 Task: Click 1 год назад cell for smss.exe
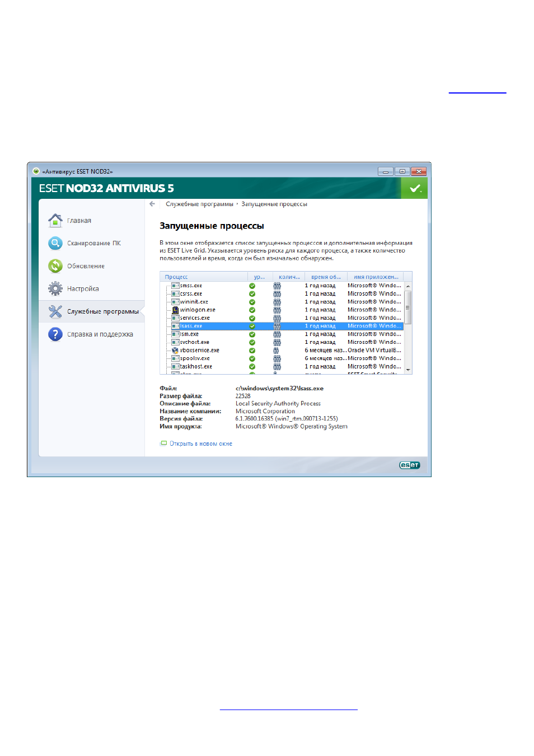(320, 286)
